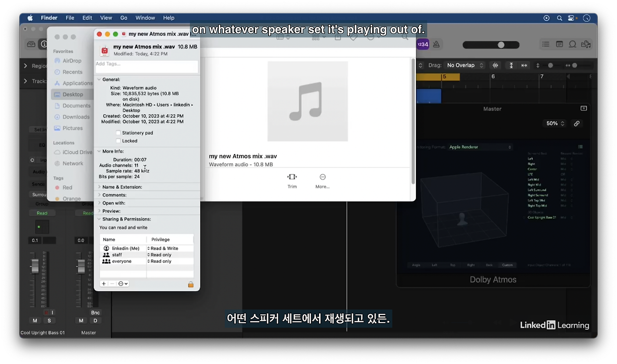Adjust the Master channel volume fader

tap(81, 266)
